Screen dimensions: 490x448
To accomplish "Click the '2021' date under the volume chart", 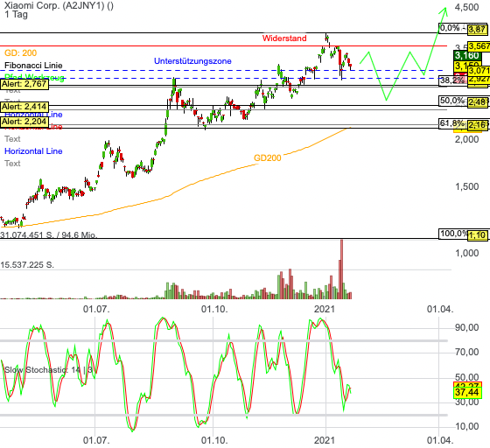I will tap(325, 309).
